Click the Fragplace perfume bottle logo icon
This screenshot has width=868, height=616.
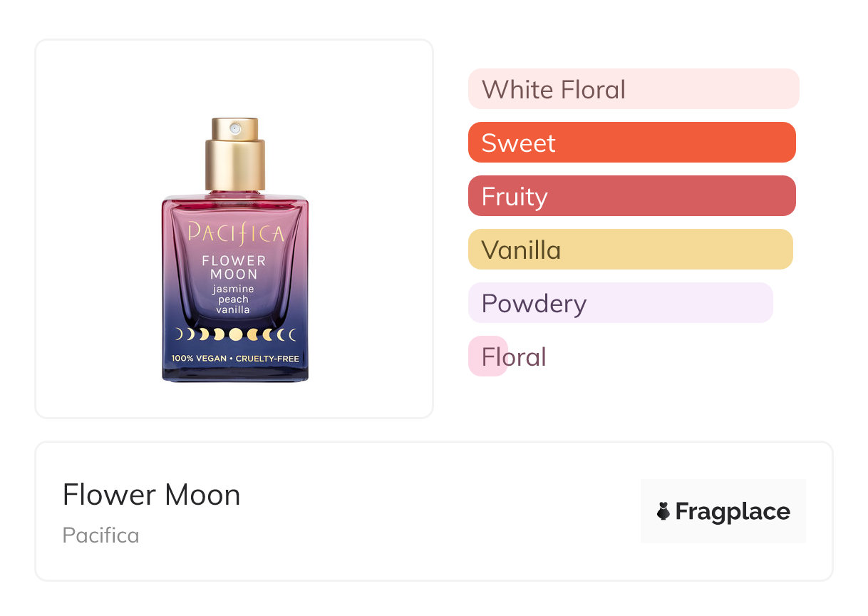(663, 511)
